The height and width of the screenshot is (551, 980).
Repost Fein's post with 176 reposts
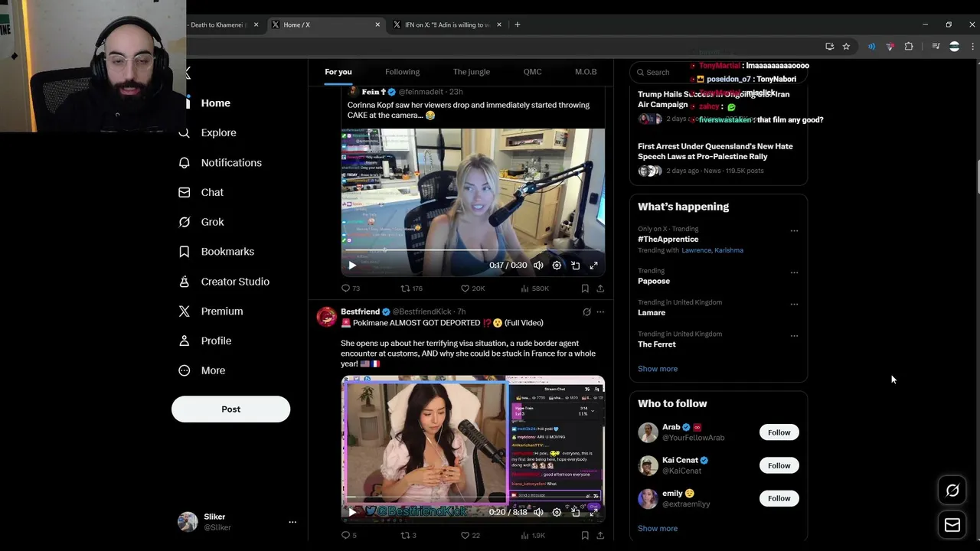click(412, 289)
